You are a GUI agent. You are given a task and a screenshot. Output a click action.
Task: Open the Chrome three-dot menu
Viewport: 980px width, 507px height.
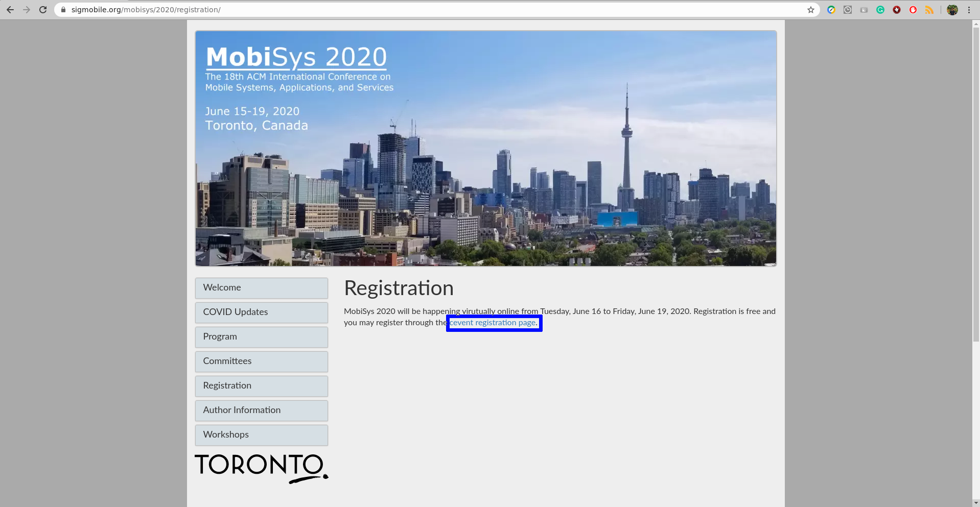(x=969, y=10)
